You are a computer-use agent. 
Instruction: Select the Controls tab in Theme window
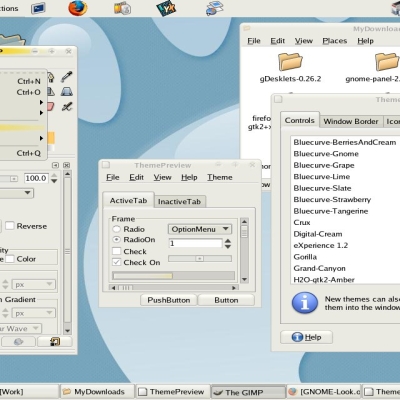(300, 120)
